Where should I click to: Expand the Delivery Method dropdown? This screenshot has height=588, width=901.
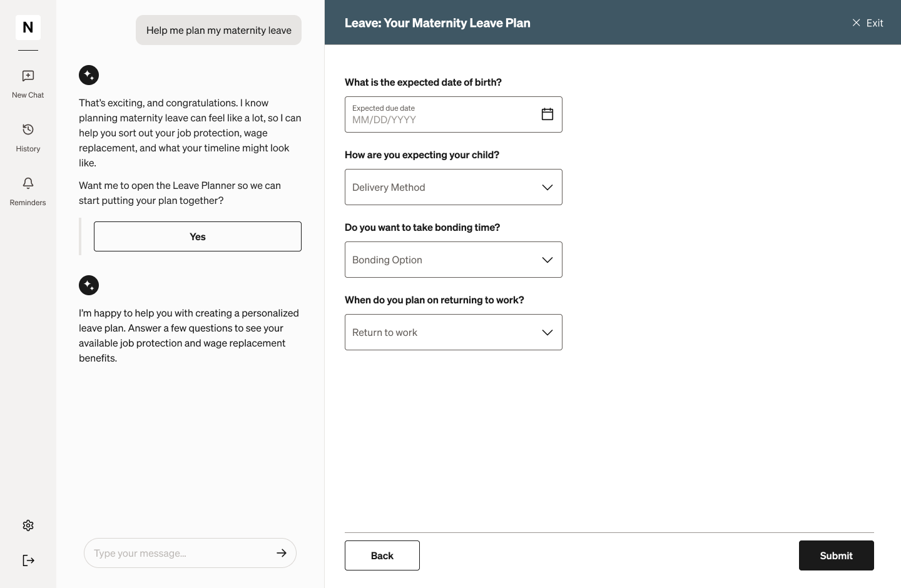click(454, 187)
